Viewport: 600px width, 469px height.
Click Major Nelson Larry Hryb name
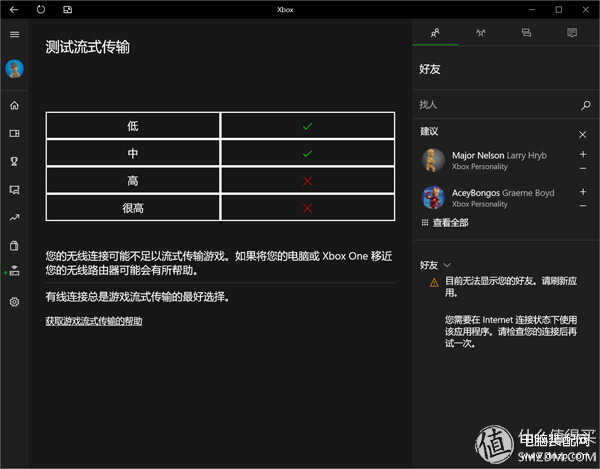coord(499,155)
